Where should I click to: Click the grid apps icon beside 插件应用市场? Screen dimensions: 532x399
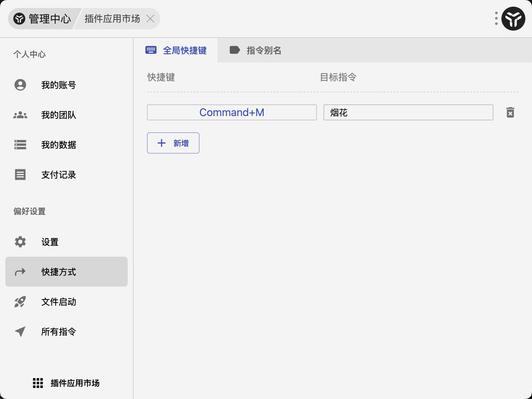point(38,383)
